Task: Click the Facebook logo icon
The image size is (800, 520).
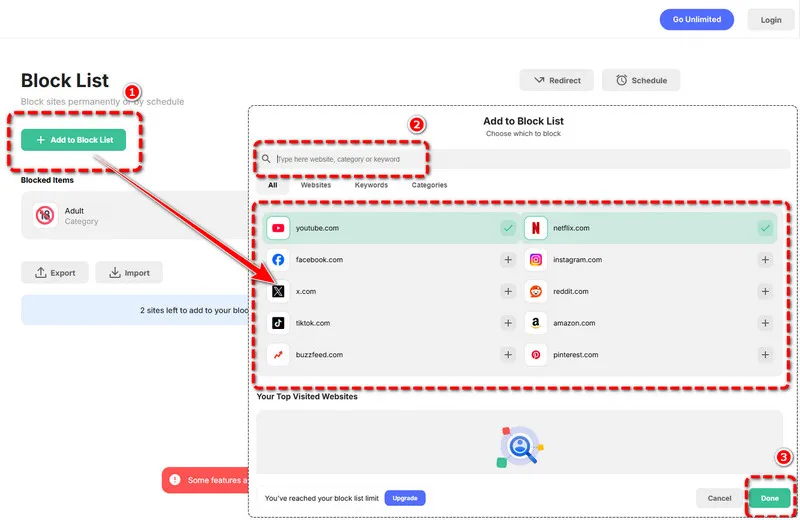Action: [278, 260]
